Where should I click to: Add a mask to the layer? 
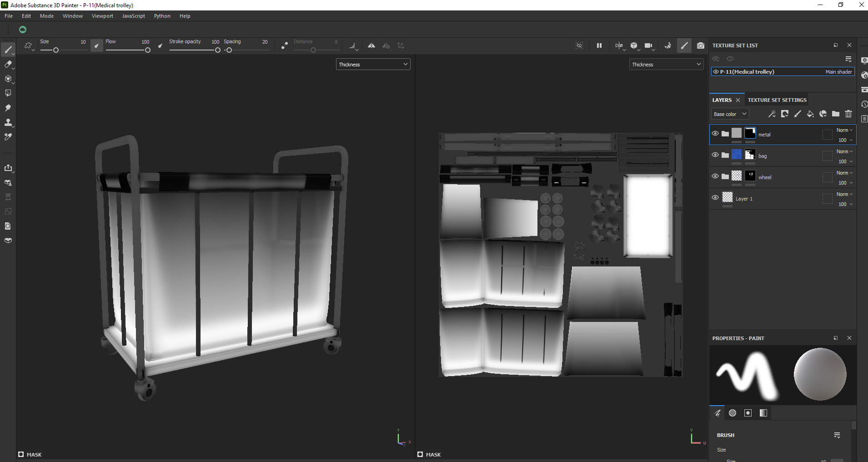tap(785, 114)
